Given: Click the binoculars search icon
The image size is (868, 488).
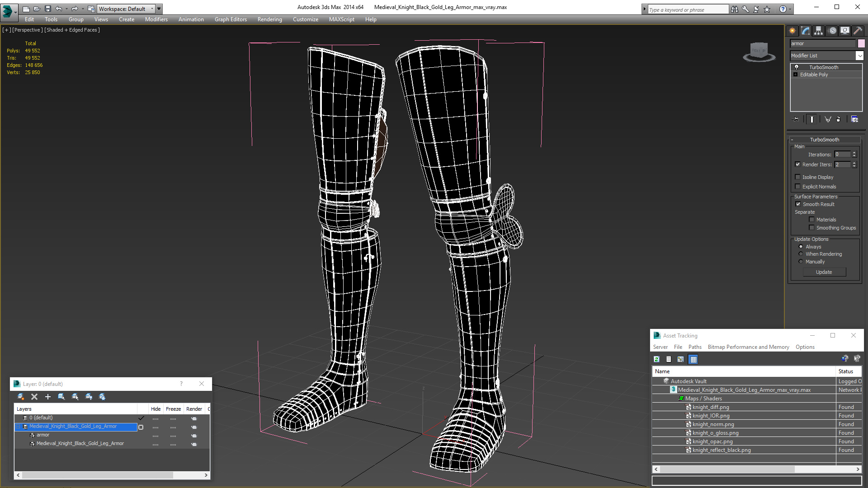Looking at the screenshot, I should pyautogui.click(x=735, y=9).
